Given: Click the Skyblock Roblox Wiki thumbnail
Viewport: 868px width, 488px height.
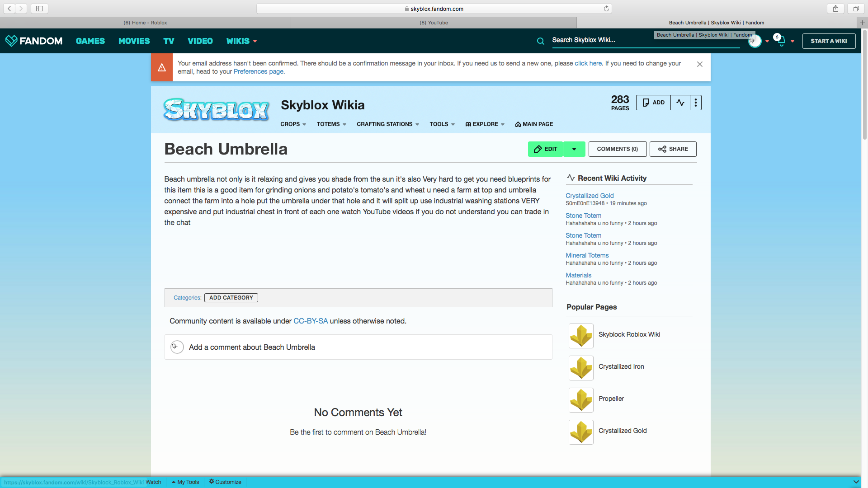Looking at the screenshot, I should point(581,336).
